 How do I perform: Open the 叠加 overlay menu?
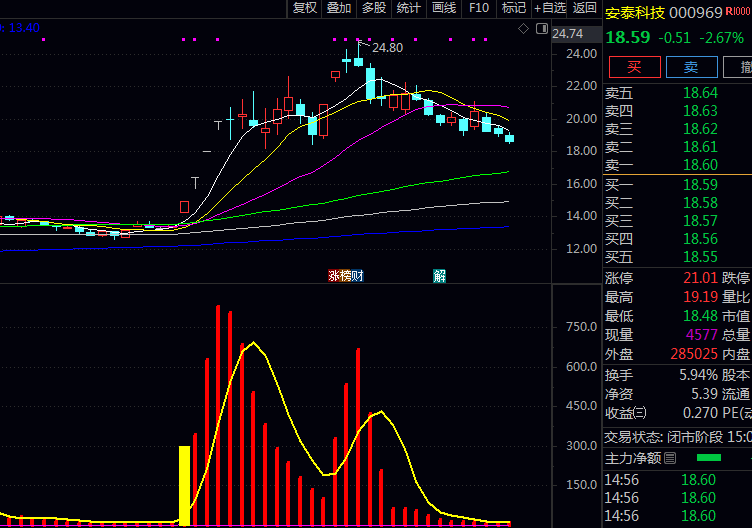click(x=339, y=8)
